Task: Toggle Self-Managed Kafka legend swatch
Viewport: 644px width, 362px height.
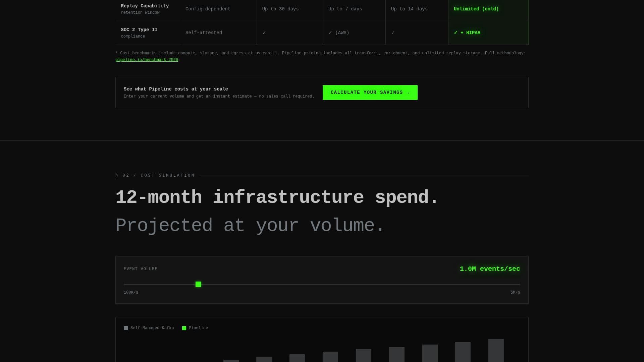Action: pyautogui.click(x=126, y=328)
